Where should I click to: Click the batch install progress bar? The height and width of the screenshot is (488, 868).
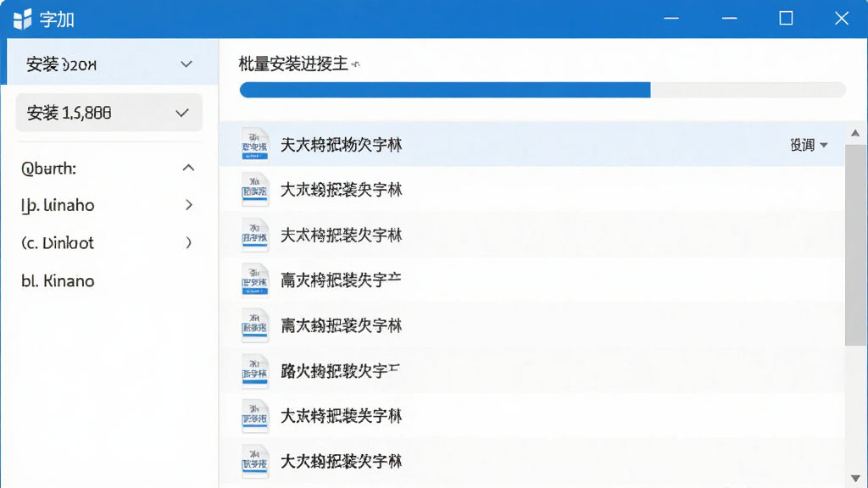542,90
